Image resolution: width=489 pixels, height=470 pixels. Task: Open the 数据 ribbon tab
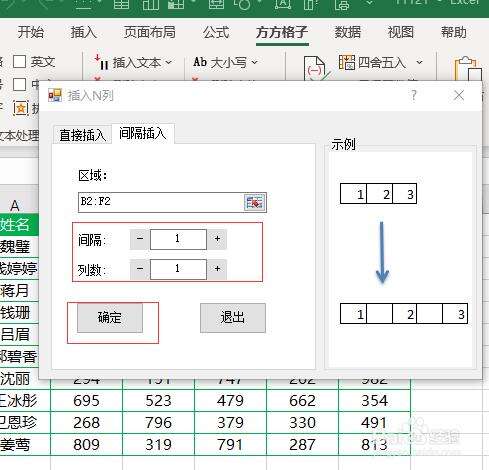coord(348,32)
